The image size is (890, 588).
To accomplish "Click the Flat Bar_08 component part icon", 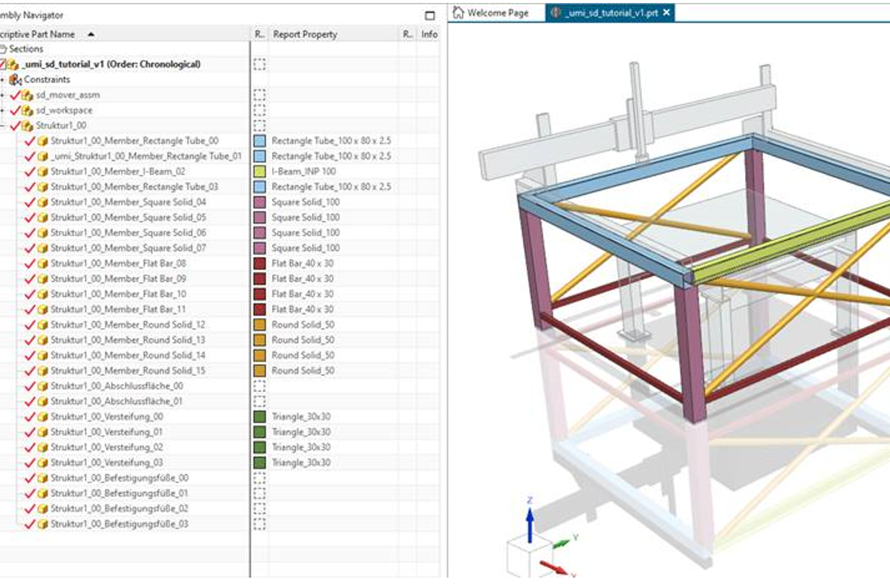I will (x=43, y=264).
